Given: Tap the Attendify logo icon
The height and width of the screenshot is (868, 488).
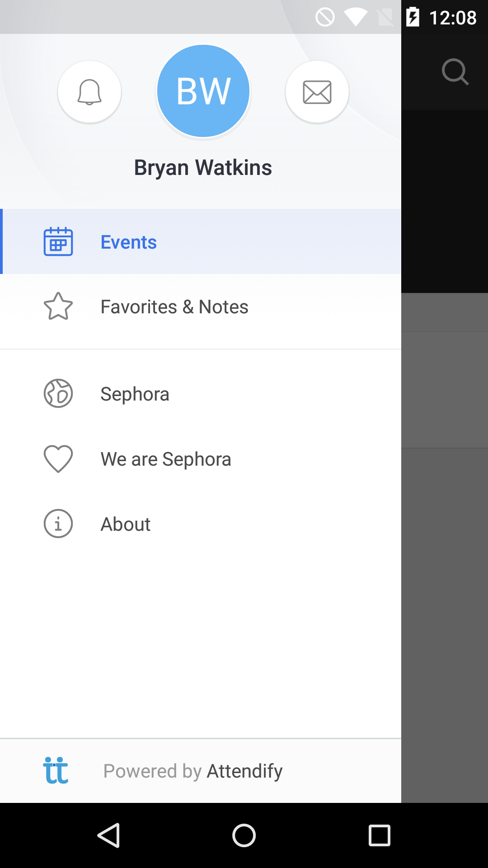Looking at the screenshot, I should [56, 770].
